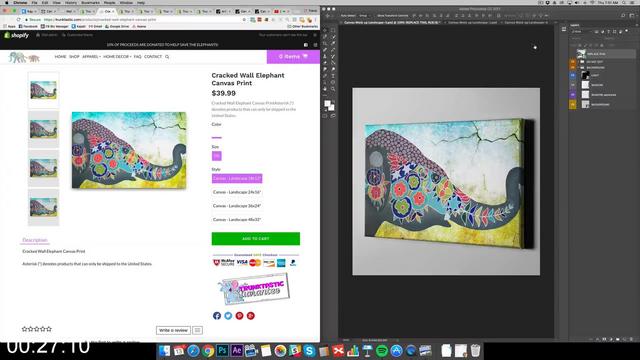Share product via Twitter icon

click(228, 316)
